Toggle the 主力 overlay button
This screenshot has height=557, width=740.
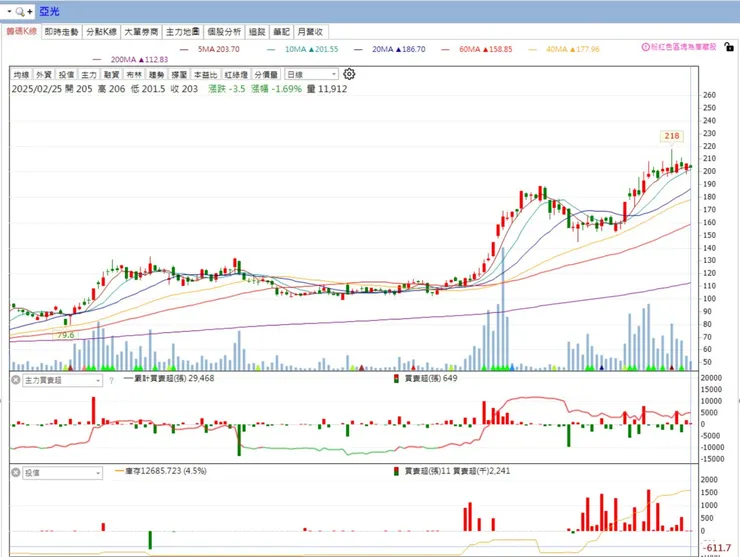(x=89, y=75)
